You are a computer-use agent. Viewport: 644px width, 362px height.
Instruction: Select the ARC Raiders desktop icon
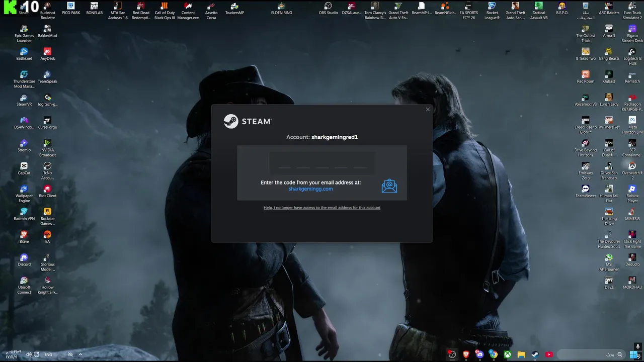coord(609,8)
